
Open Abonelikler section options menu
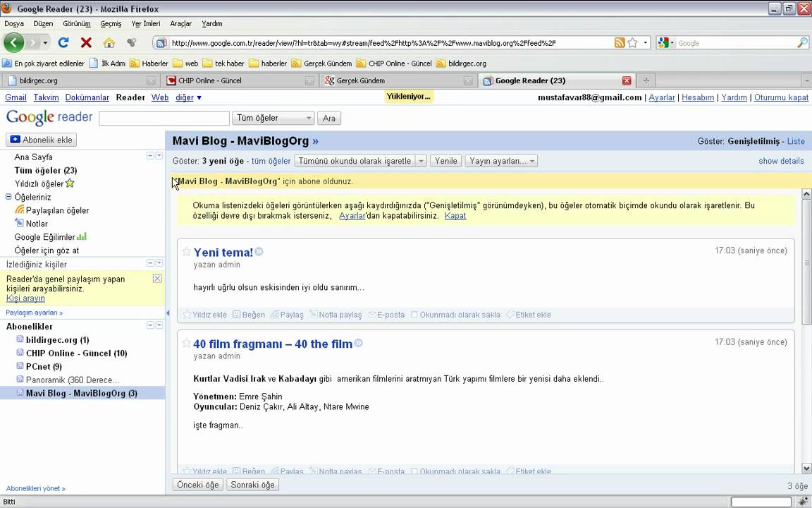click(159, 325)
